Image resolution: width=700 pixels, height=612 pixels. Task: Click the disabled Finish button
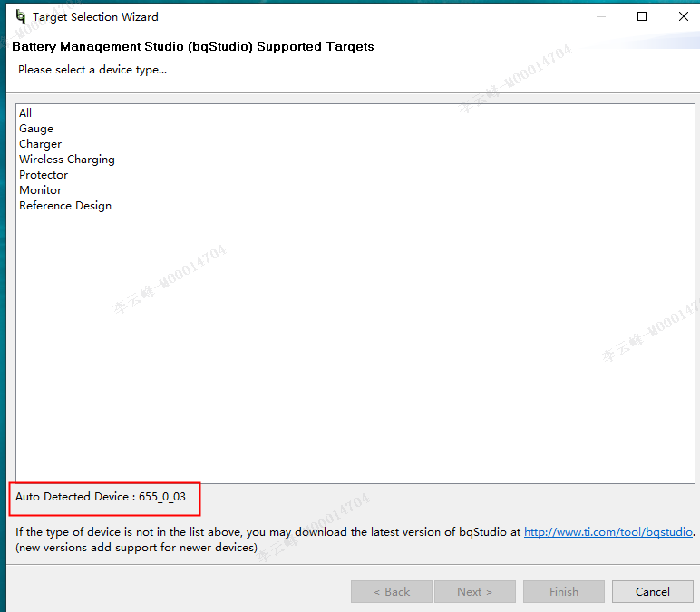[x=563, y=591]
